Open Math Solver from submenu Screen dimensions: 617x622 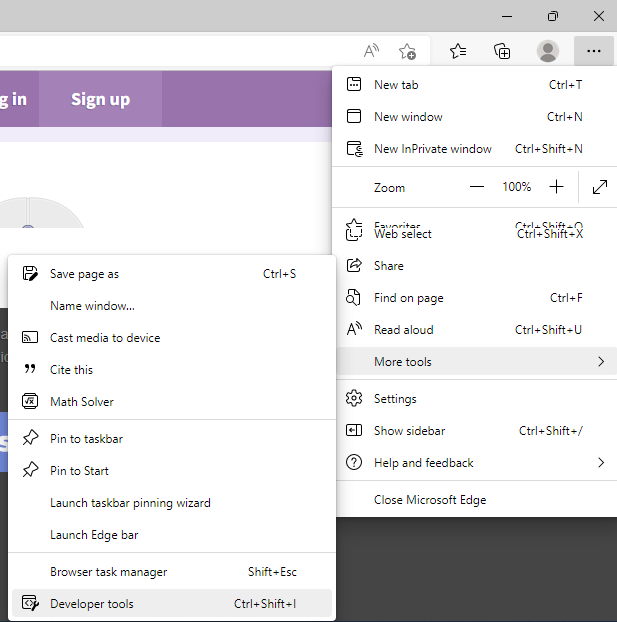(172, 401)
